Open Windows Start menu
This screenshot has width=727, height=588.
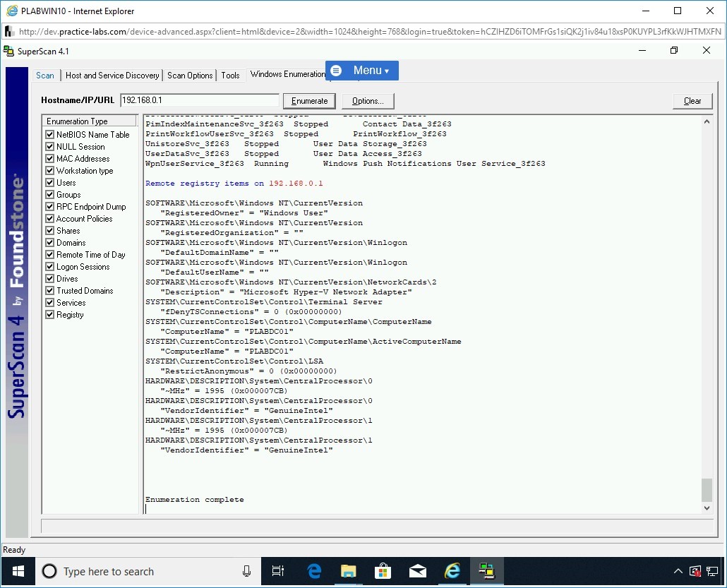click(x=18, y=571)
